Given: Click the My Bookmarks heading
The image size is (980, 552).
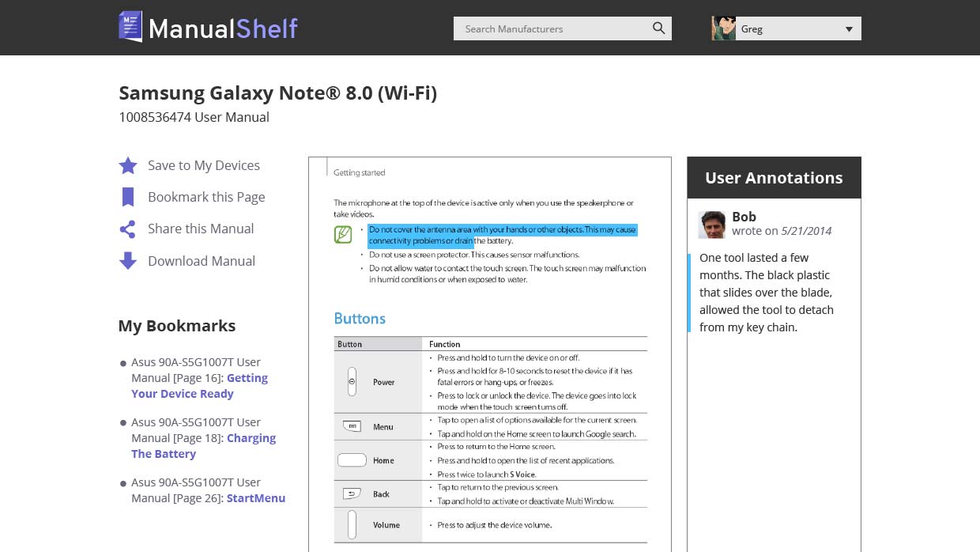Looking at the screenshot, I should tap(177, 326).
